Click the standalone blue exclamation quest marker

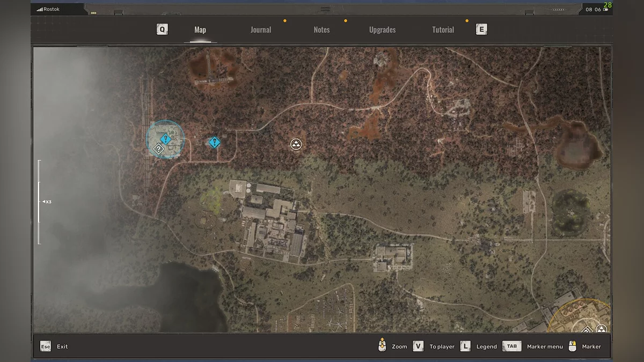click(215, 142)
